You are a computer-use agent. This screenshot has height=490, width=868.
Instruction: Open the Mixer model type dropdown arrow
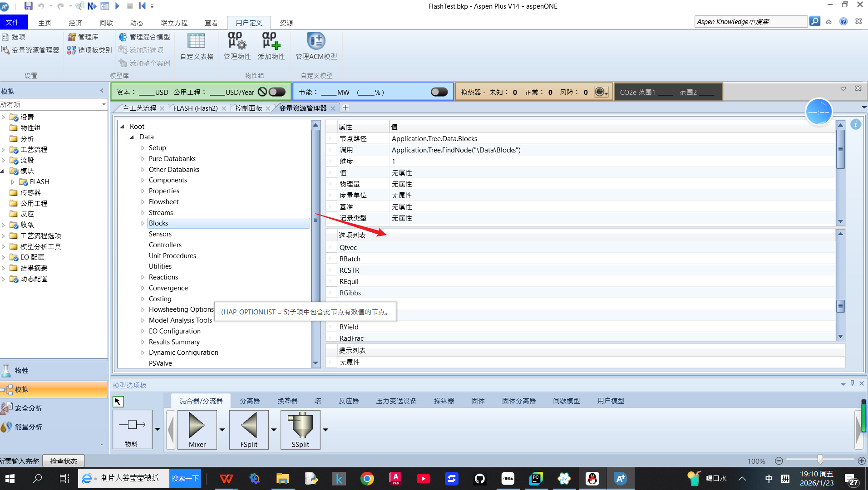click(x=222, y=429)
